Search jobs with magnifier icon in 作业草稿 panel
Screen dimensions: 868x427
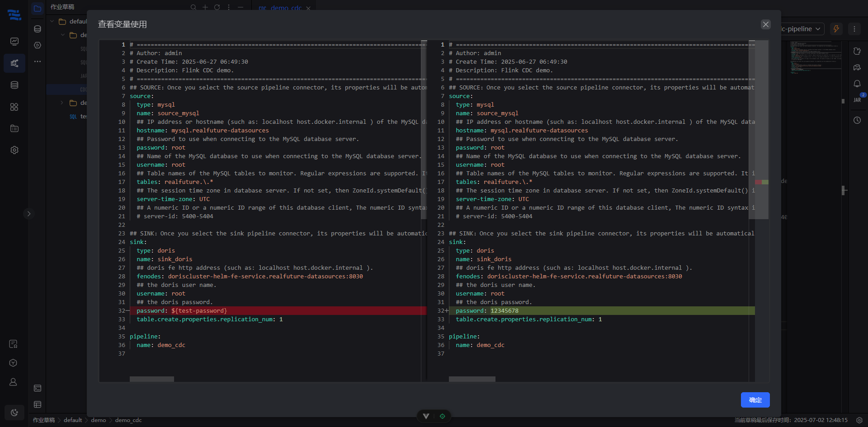coord(193,7)
